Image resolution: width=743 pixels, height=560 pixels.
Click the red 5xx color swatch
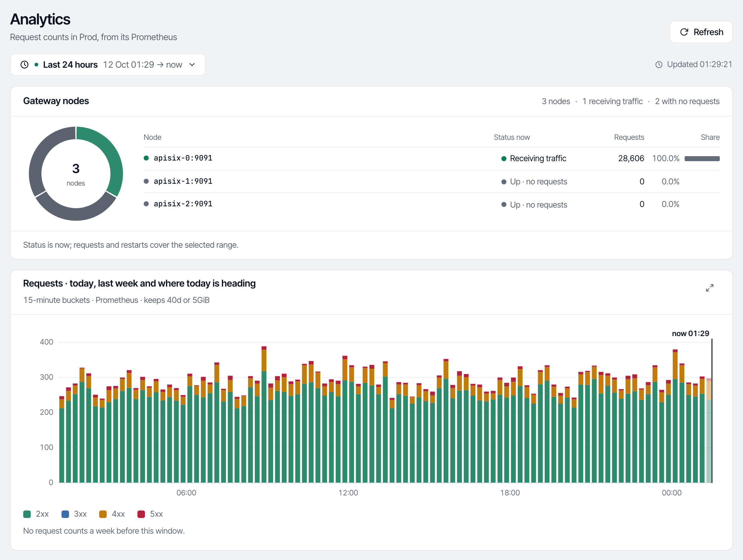coord(141,514)
